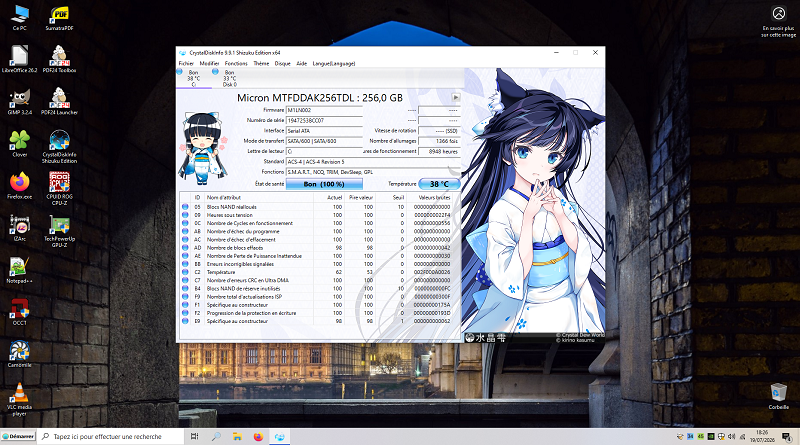Click next disk arrow button

(x=456, y=97)
